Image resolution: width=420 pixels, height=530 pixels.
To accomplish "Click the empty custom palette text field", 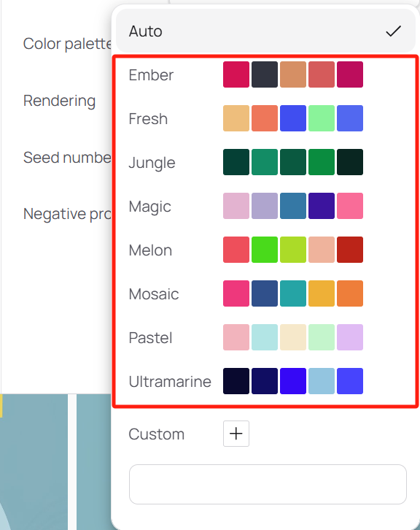I will click(268, 484).
